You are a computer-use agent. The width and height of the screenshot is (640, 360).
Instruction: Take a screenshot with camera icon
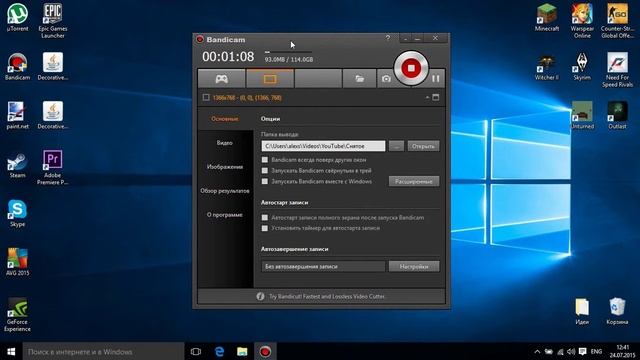(386, 78)
